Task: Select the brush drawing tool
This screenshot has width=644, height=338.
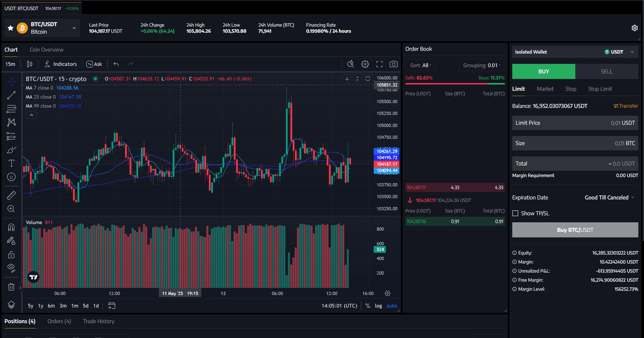Action: (x=11, y=150)
